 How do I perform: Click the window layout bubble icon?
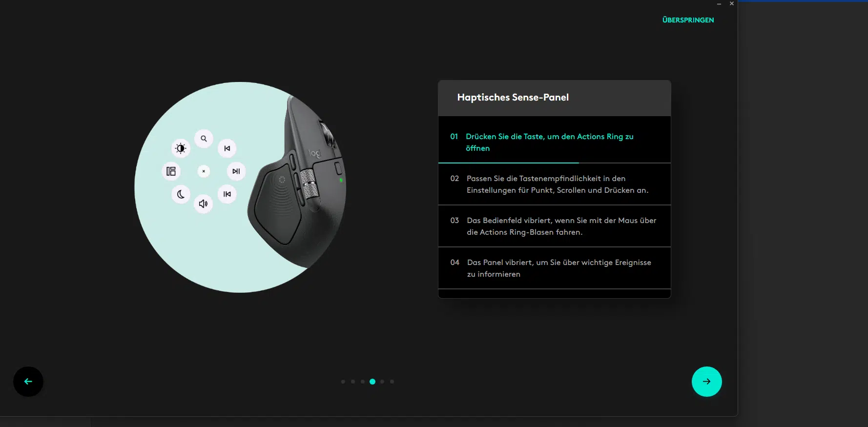click(171, 171)
